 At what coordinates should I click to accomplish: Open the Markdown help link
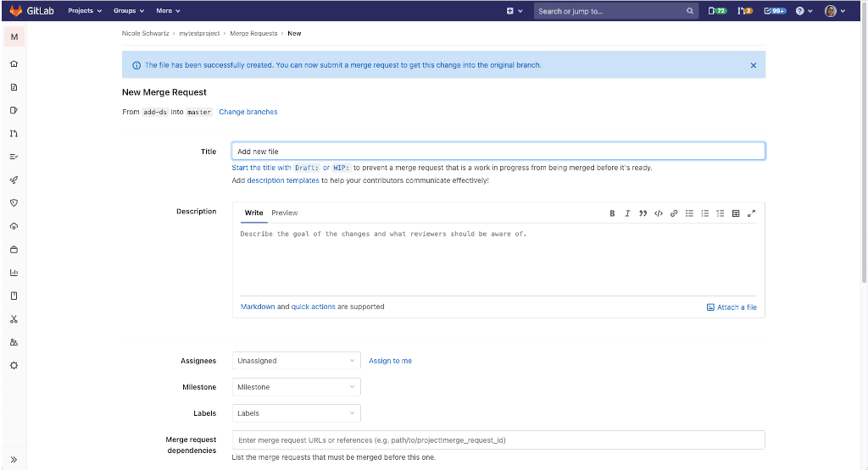coord(258,307)
